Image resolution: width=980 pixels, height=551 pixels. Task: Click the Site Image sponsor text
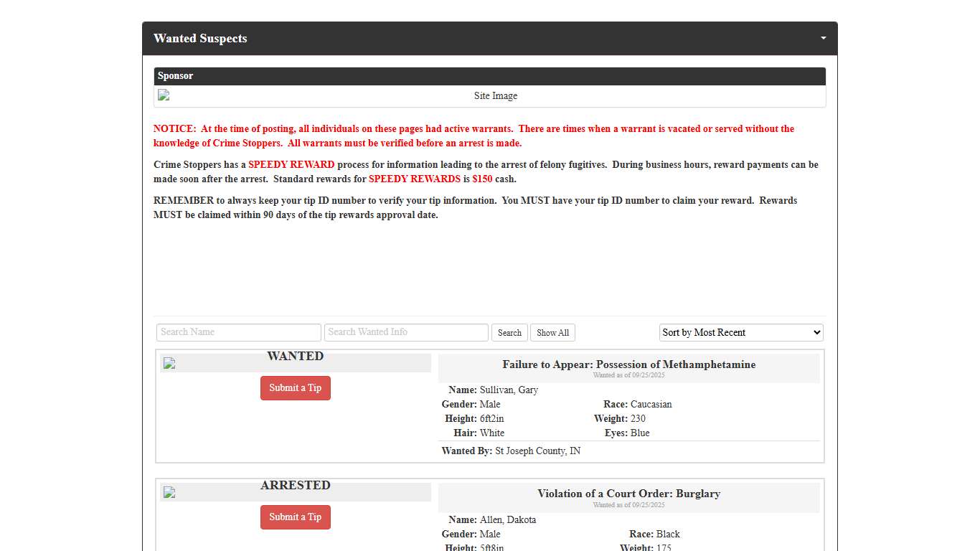495,96
